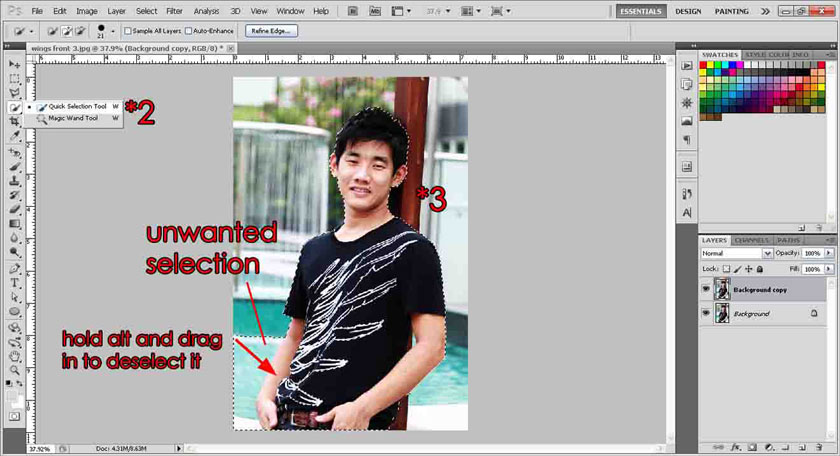The width and height of the screenshot is (840, 456).
Task: Click the Refine Edge button
Action: [x=271, y=31]
